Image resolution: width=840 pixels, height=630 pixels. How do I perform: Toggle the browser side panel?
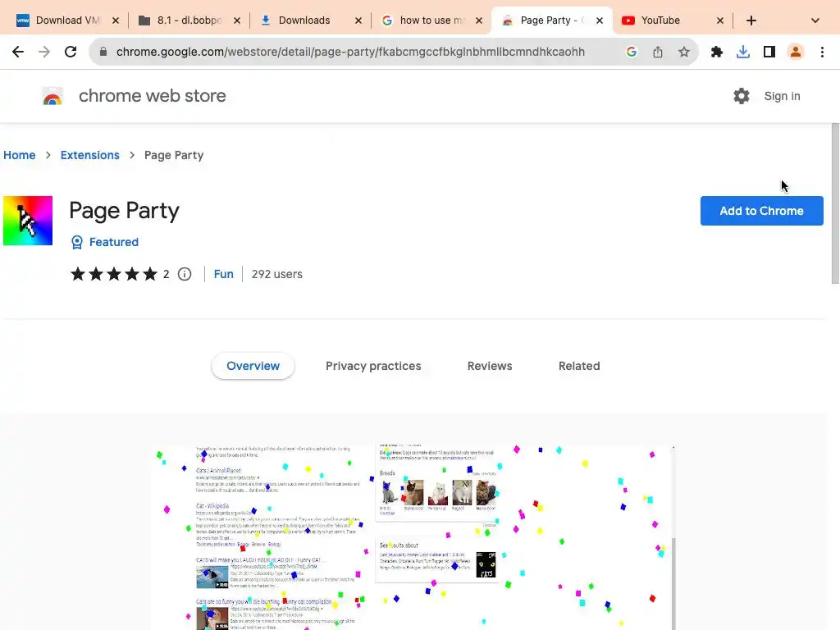(769, 52)
